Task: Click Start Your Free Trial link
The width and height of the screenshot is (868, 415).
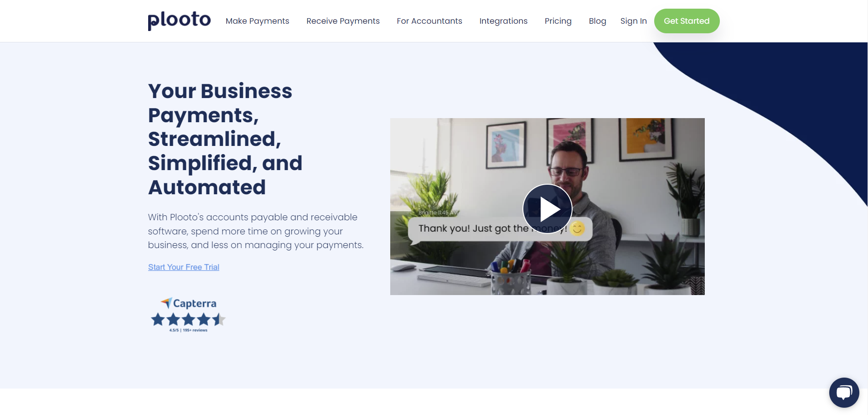Action: point(184,267)
